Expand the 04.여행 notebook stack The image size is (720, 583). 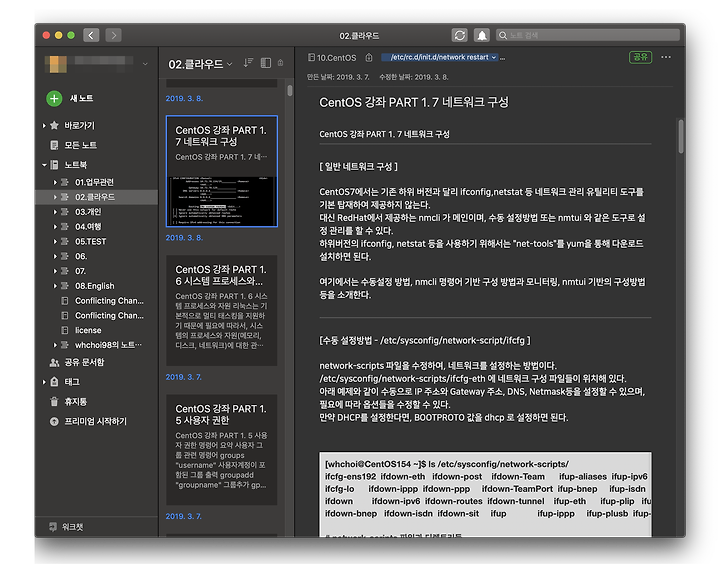[55, 227]
